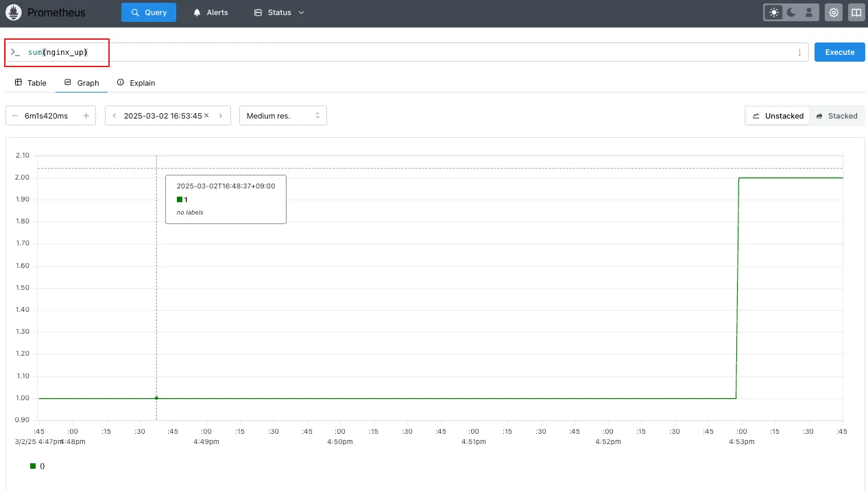Open settings gear icon

coord(834,12)
